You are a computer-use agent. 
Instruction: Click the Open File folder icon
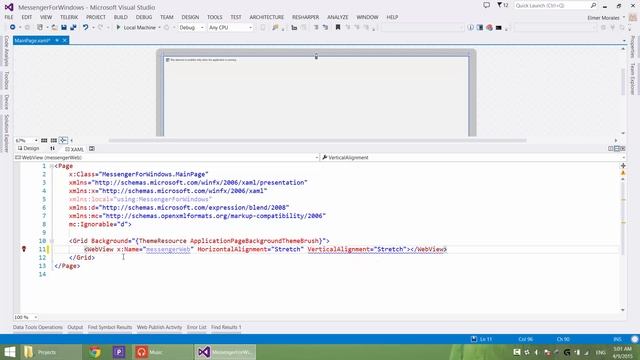[x=54, y=27]
